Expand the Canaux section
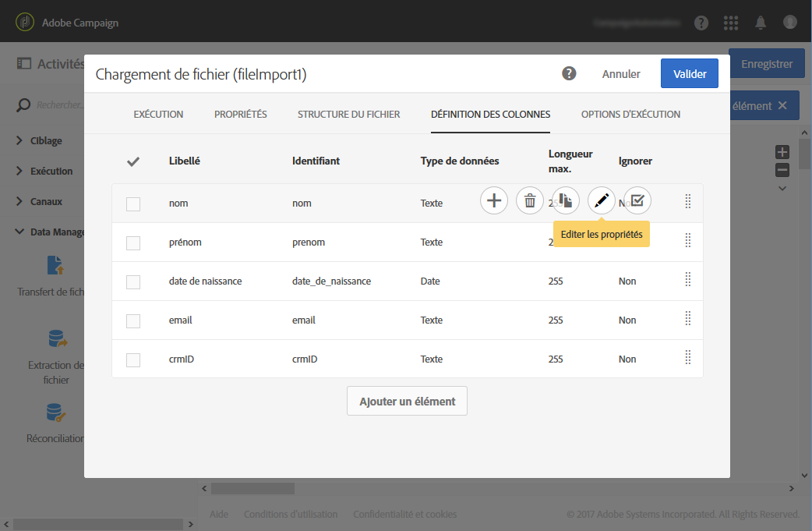Screen dimensions: 812x531 20,201
